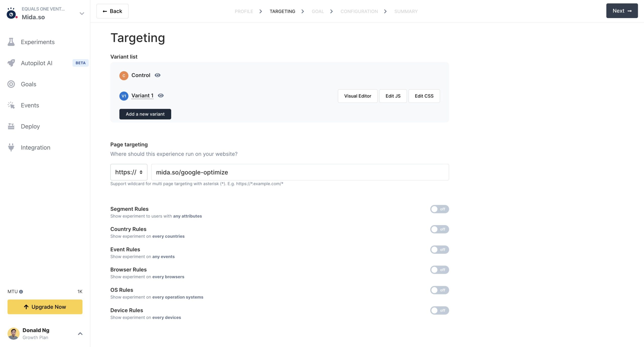This screenshot has width=644, height=347.
Task: Enable Device Rules toggle
Action: [x=439, y=311]
